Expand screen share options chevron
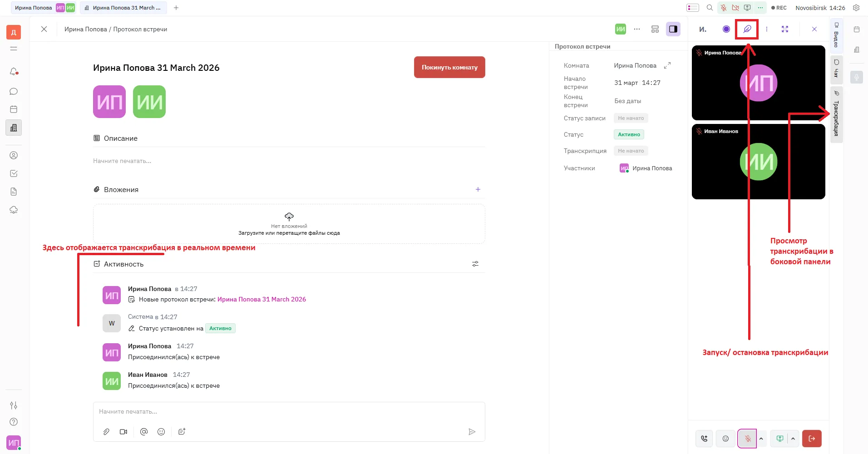Image resolution: width=868 pixels, height=454 pixels. (x=793, y=439)
